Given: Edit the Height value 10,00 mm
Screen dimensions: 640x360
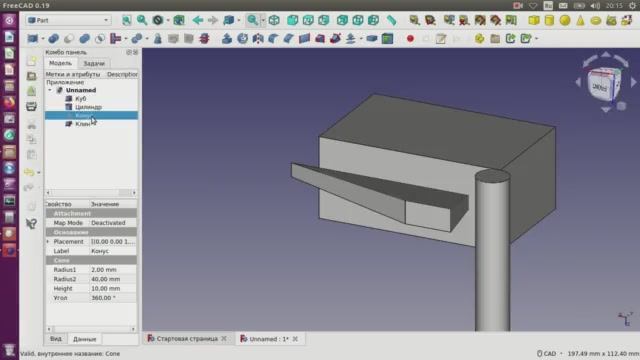Looking at the screenshot, I should click(x=113, y=289).
